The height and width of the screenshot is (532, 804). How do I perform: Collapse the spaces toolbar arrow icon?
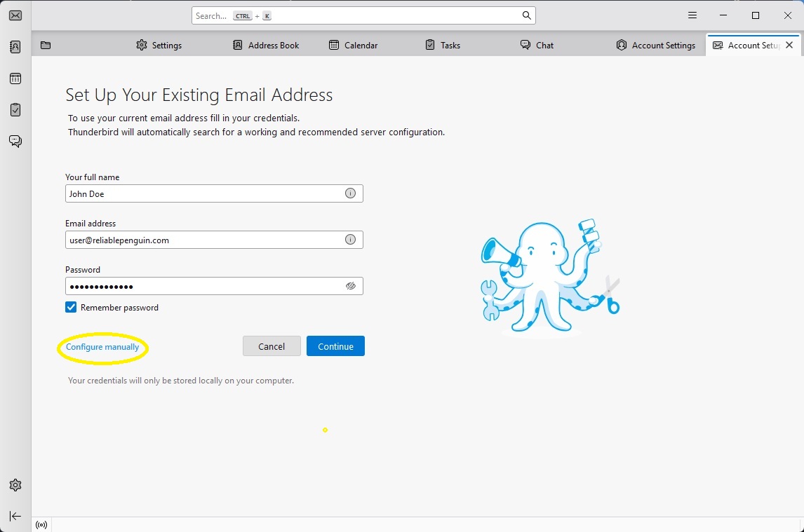(15, 517)
